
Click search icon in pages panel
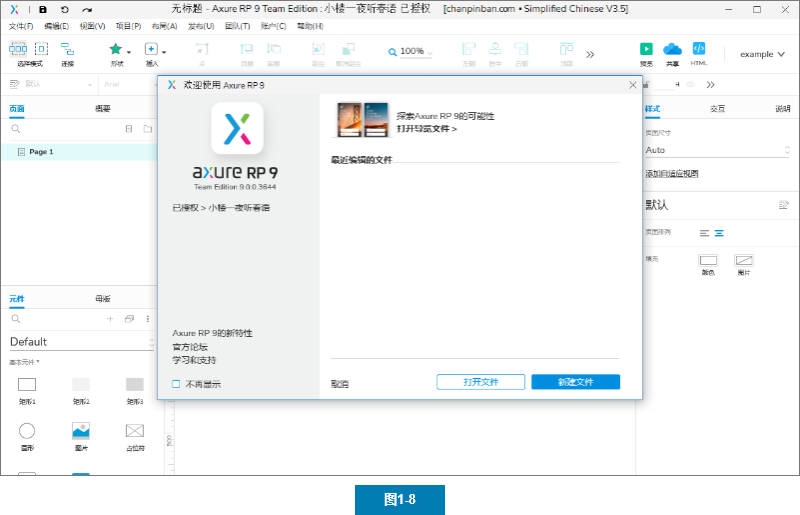coord(16,129)
